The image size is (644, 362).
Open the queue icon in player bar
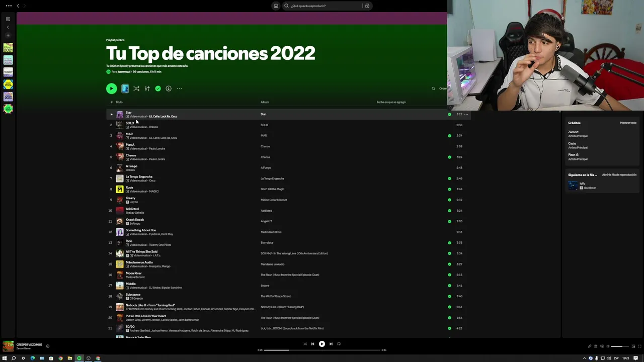coord(596,346)
